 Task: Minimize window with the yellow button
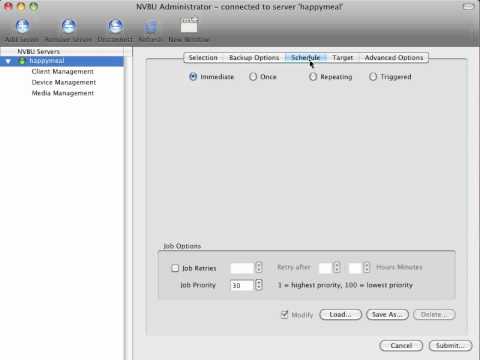pos(21,6)
